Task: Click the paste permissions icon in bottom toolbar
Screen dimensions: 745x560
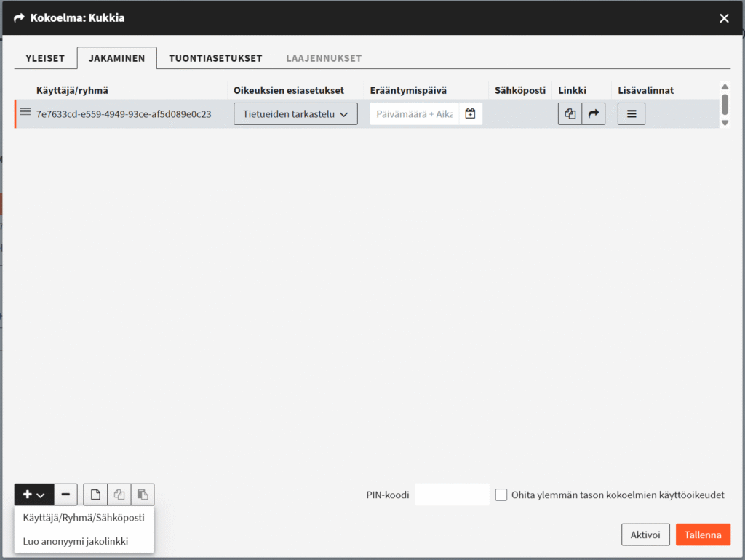Action: tap(143, 495)
